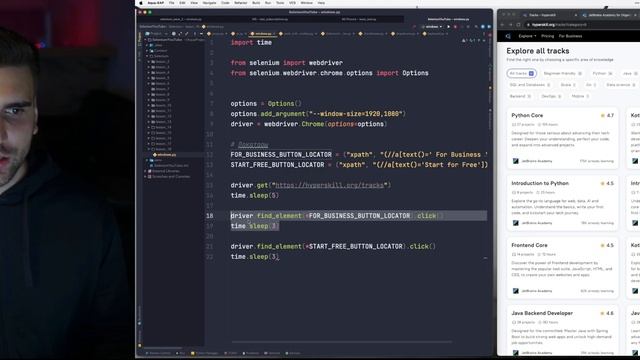Open the Python Core track card
Screen dimensions: 640x360
click(562, 138)
